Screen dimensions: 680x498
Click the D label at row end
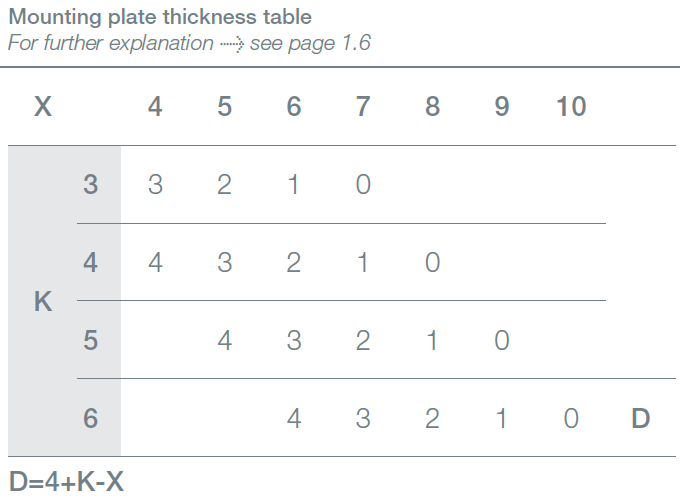click(641, 418)
